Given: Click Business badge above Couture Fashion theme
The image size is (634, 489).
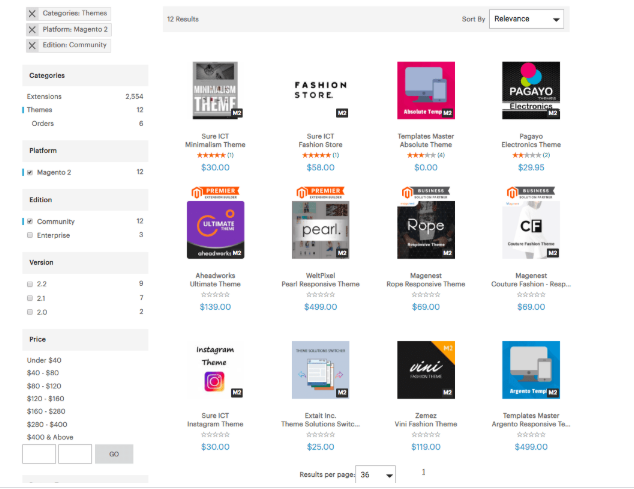Looking at the screenshot, I should 531,193.
